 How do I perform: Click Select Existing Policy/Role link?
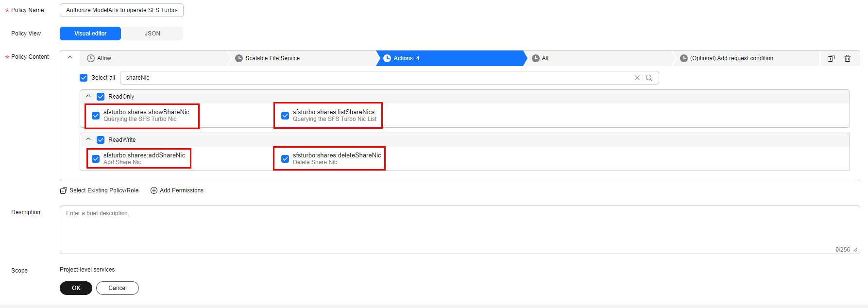pyautogui.click(x=104, y=190)
